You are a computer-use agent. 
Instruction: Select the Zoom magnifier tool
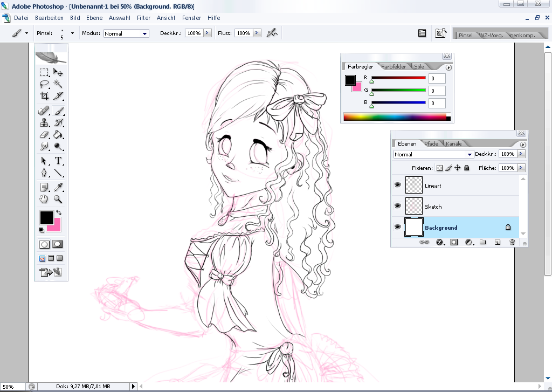point(58,200)
